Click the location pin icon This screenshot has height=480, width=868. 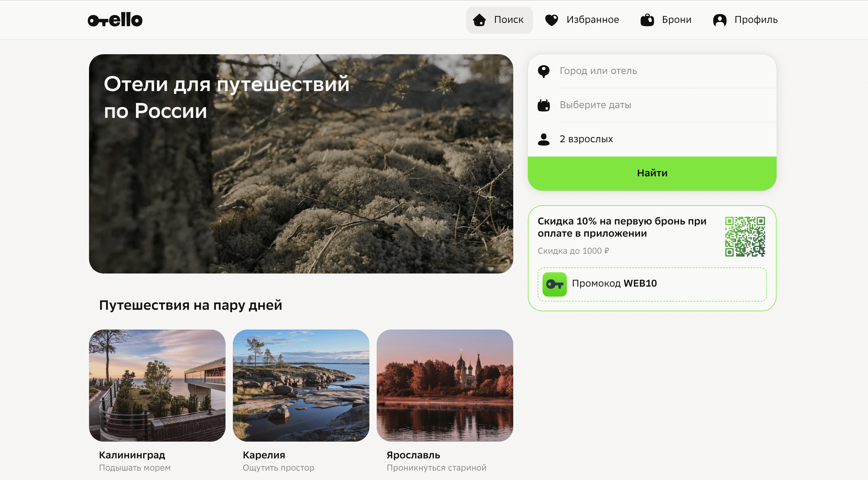click(x=543, y=71)
